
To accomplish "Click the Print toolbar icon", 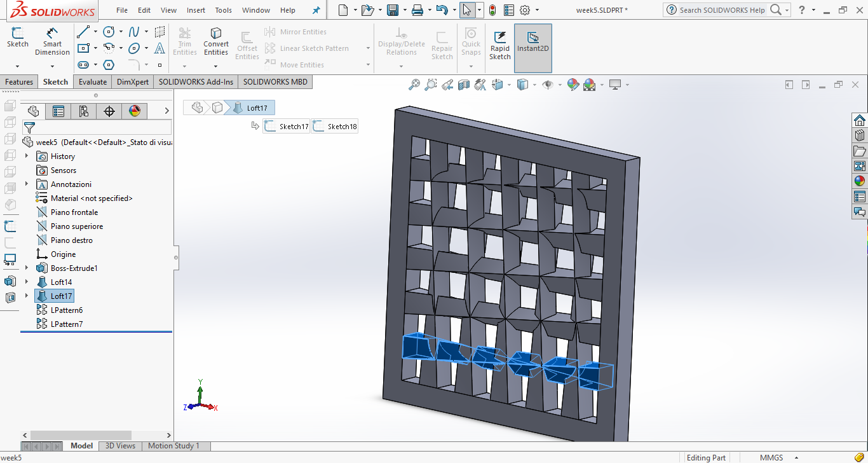I will pyautogui.click(x=417, y=10).
